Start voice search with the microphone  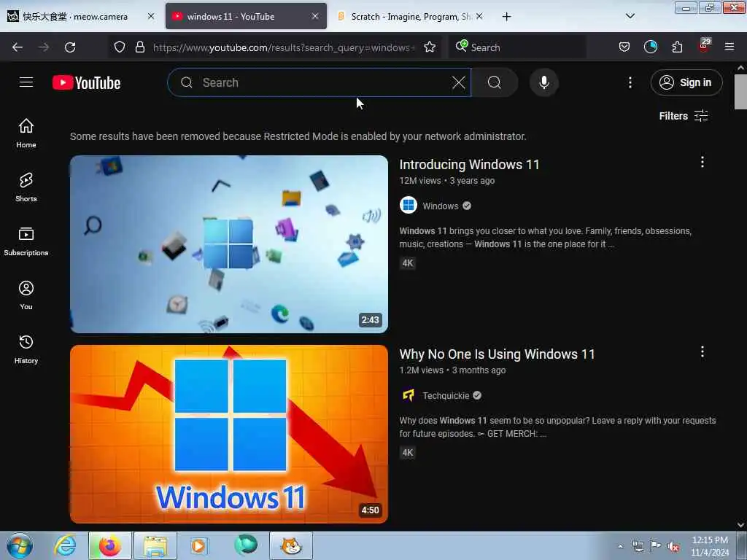(543, 82)
